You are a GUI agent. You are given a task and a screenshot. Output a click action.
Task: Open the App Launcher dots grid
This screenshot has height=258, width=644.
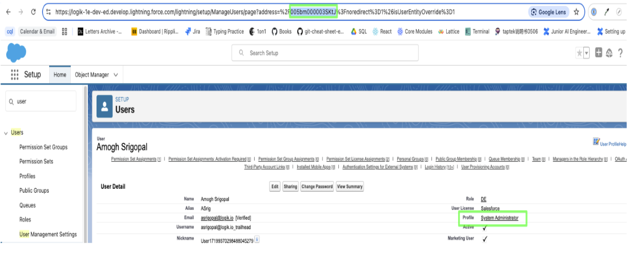click(x=15, y=74)
